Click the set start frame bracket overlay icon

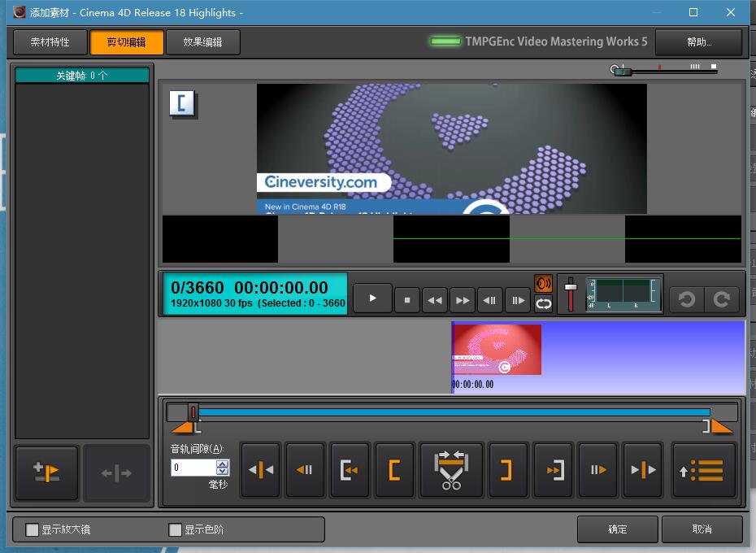(x=182, y=104)
